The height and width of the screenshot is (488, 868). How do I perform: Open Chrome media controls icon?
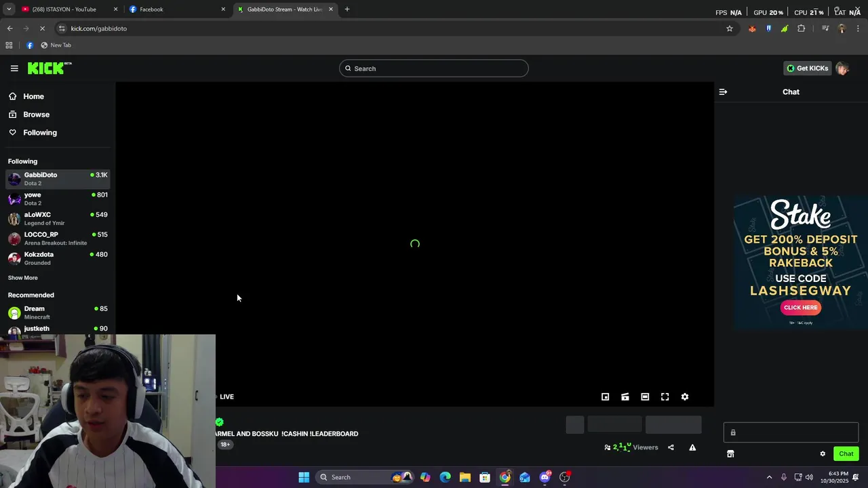825,28
